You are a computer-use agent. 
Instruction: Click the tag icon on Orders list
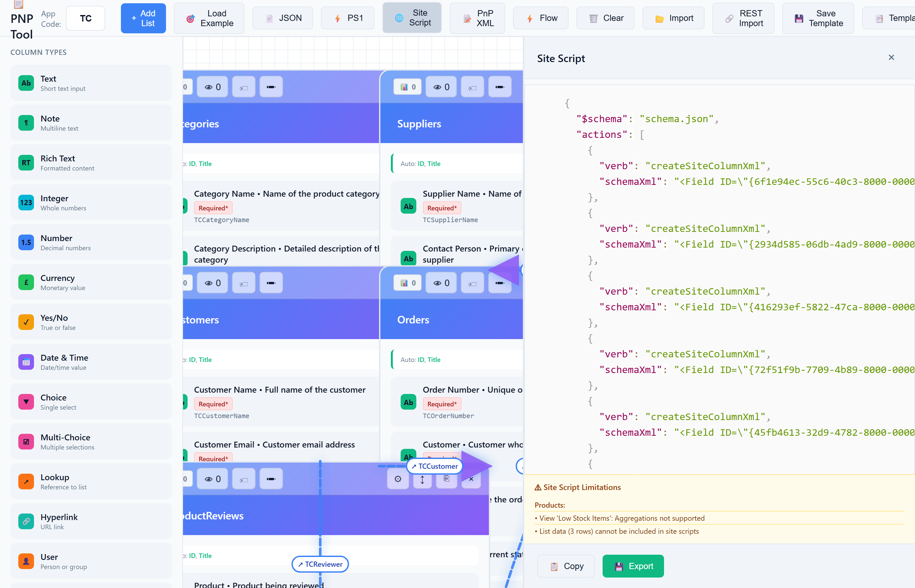[473, 283]
